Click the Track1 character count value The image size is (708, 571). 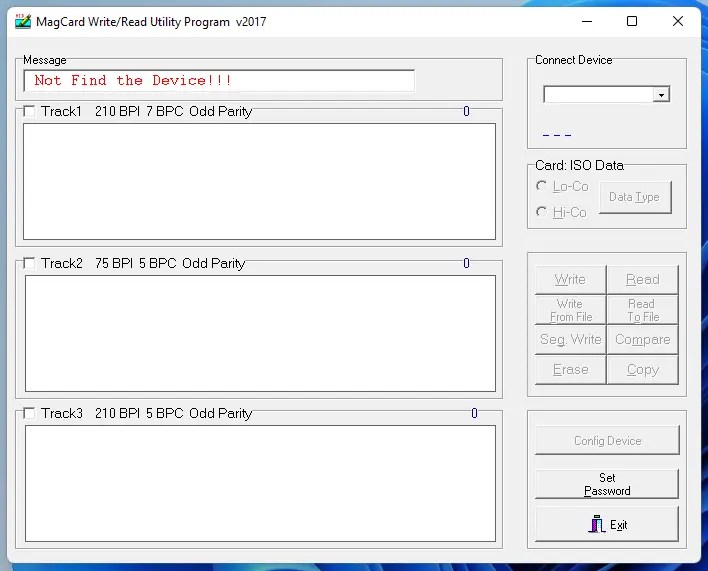tap(466, 111)
